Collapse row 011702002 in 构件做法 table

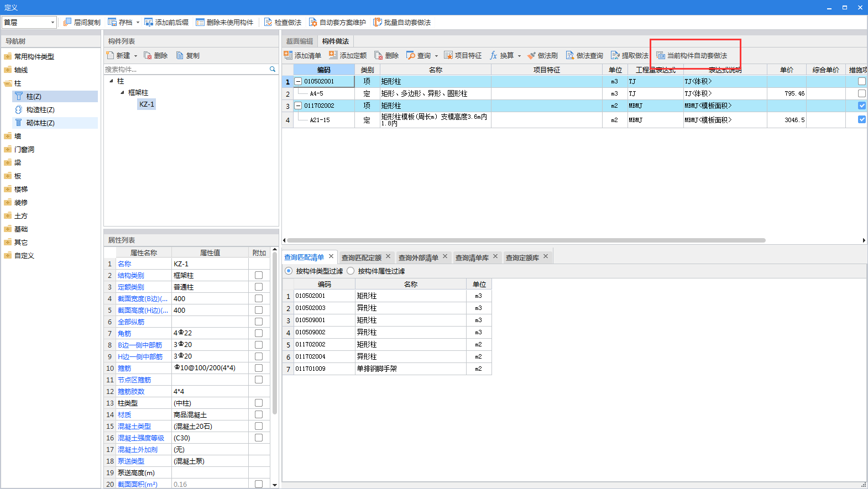pos(298,106)
